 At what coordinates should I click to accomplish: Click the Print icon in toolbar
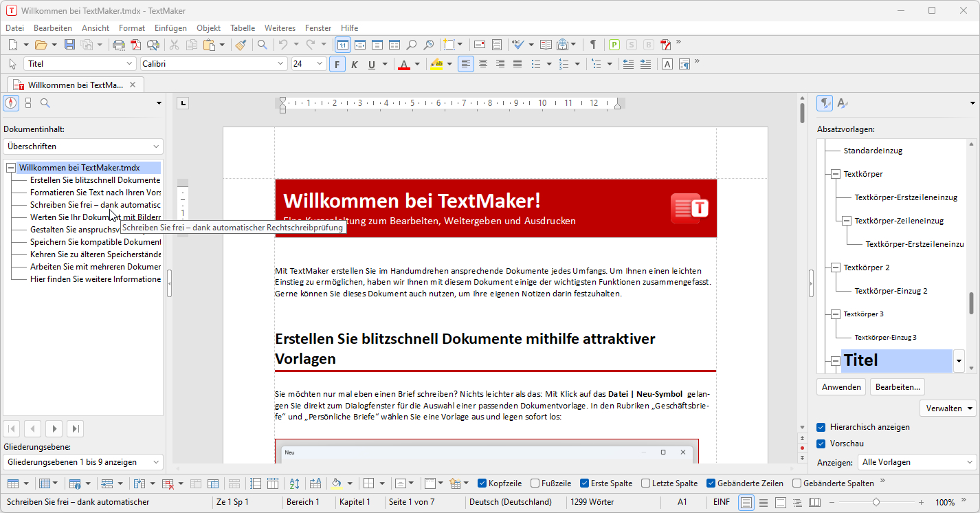(119, 45)
